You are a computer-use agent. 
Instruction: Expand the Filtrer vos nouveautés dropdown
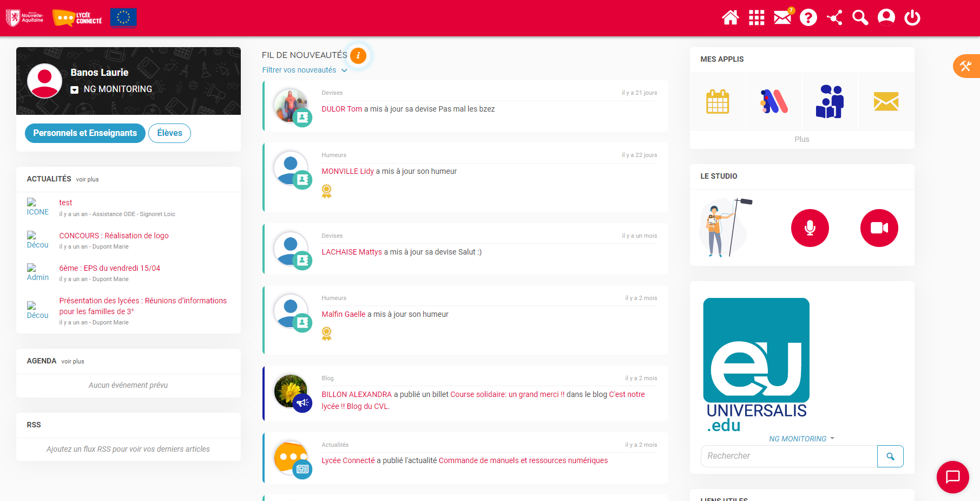tap(304, 70)
